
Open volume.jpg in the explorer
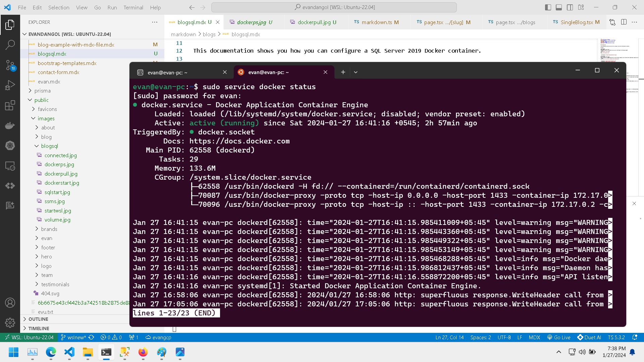[57, 220]
